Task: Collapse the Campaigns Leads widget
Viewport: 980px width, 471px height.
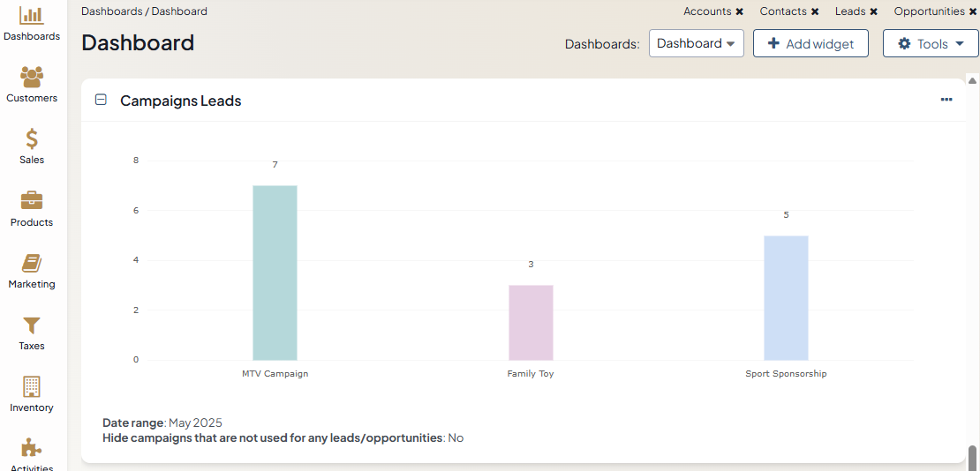Action: click(101, 101)
